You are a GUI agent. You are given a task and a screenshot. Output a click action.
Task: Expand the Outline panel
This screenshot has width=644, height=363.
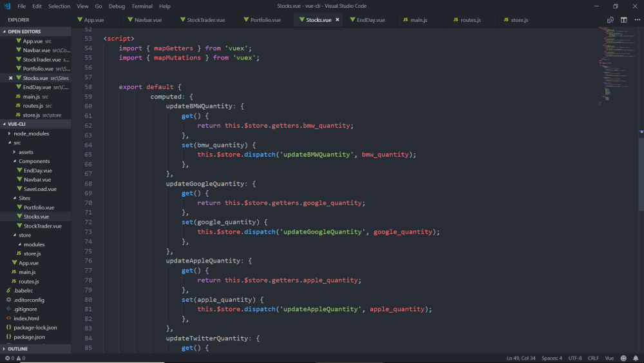[18, 349]
